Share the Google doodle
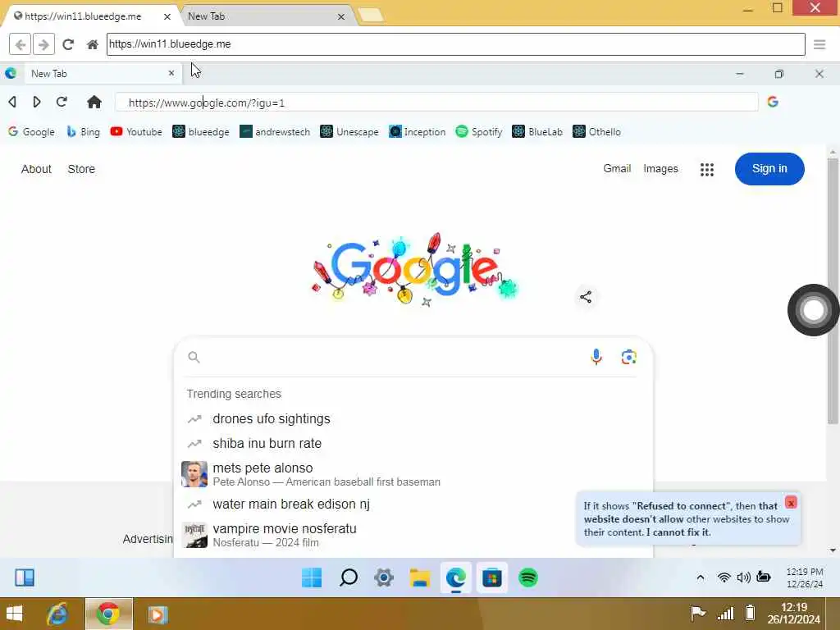The height and width of the screenshot is (630, 840). 586,297
